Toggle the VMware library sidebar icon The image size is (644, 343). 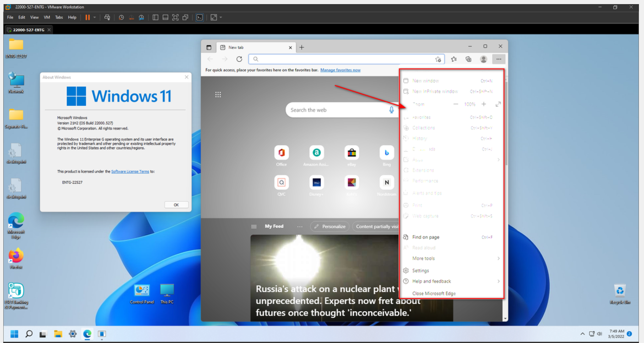pyautogui.click(x=155, y=17)
